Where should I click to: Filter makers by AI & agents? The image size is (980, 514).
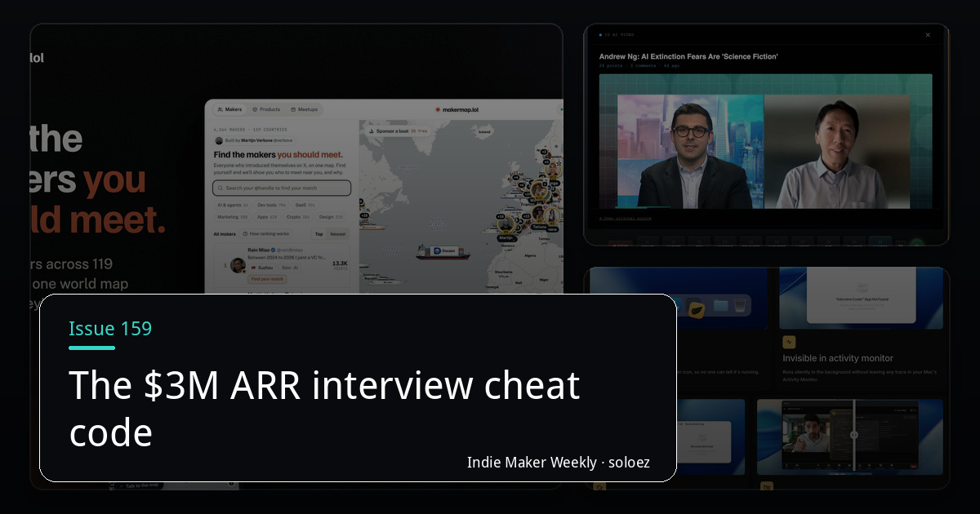[233, 206]
